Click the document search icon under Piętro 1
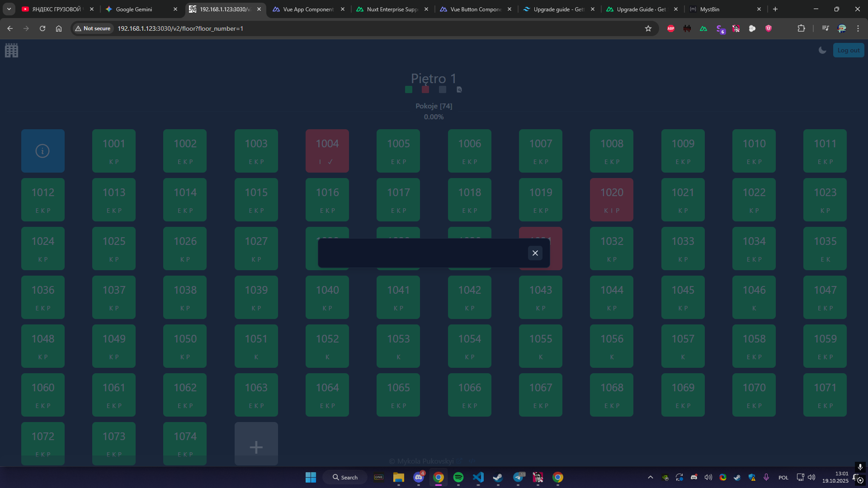The width and height of the screenshot is (868, 488). click(459, 89)
